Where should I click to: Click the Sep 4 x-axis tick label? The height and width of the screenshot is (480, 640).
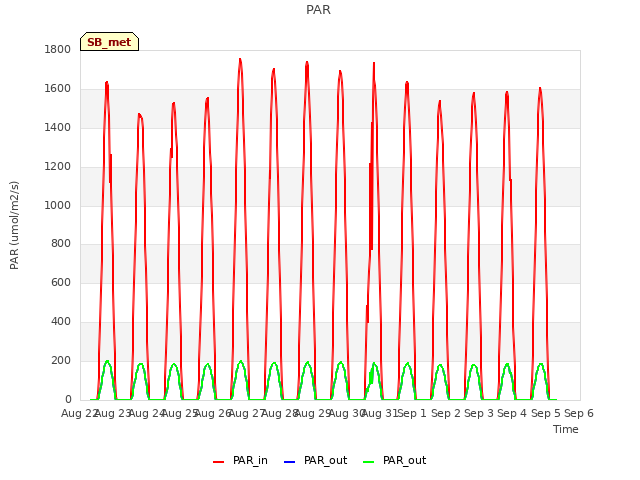(512, 413)
